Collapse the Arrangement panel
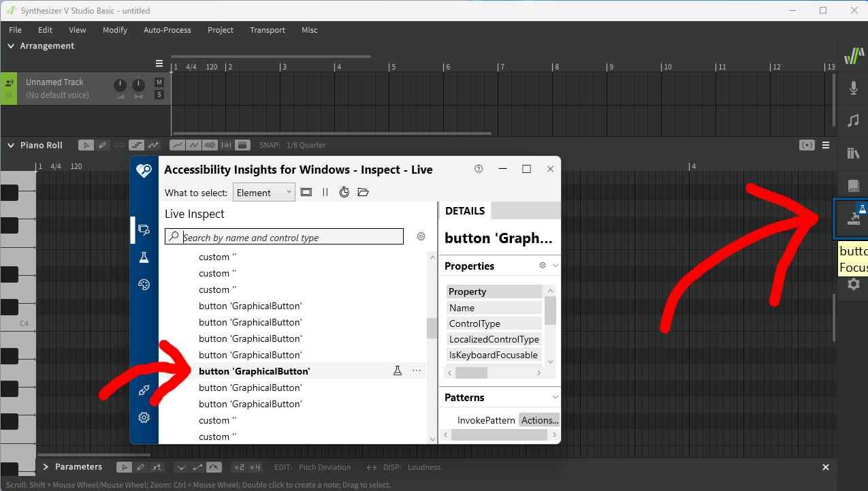Viewport: 868px width, 491px height. [x=11, y=46]
